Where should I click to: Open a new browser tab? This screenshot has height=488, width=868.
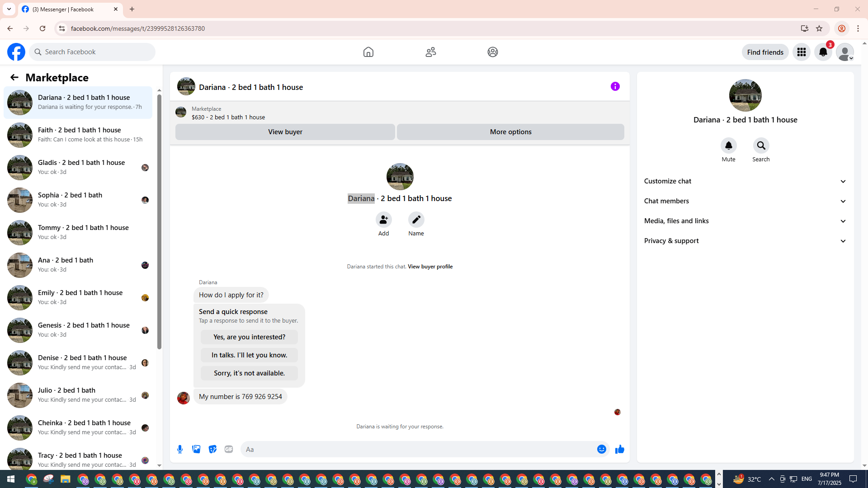click(132, 9)
